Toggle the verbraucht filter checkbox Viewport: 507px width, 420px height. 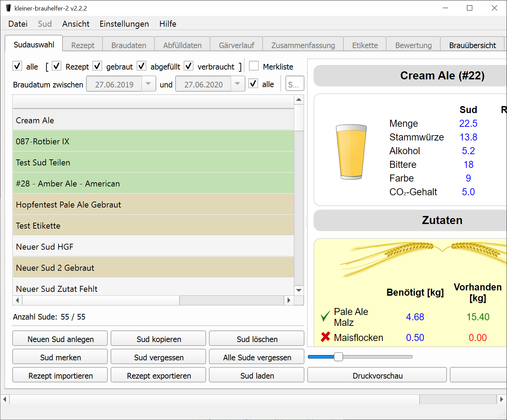(x=189, y=66)
